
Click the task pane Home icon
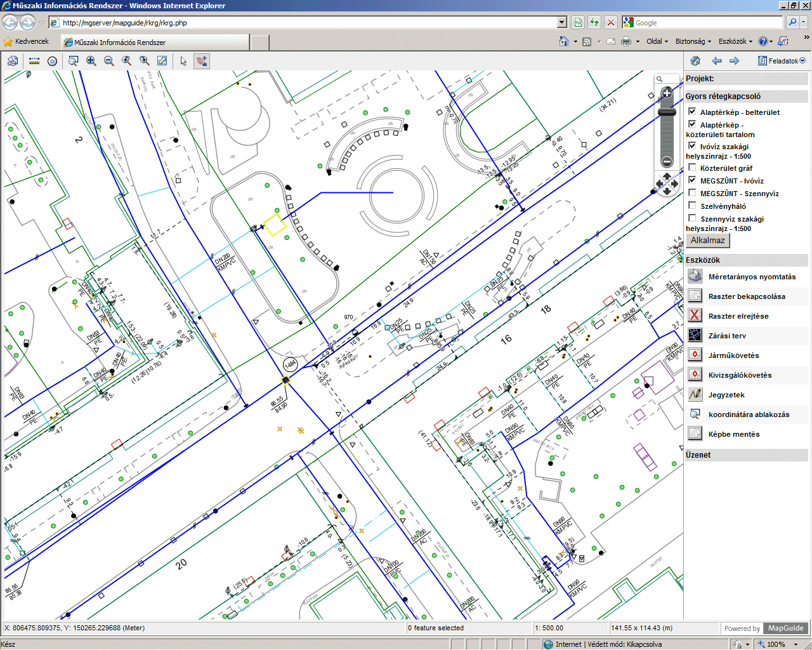pos(695,61)
